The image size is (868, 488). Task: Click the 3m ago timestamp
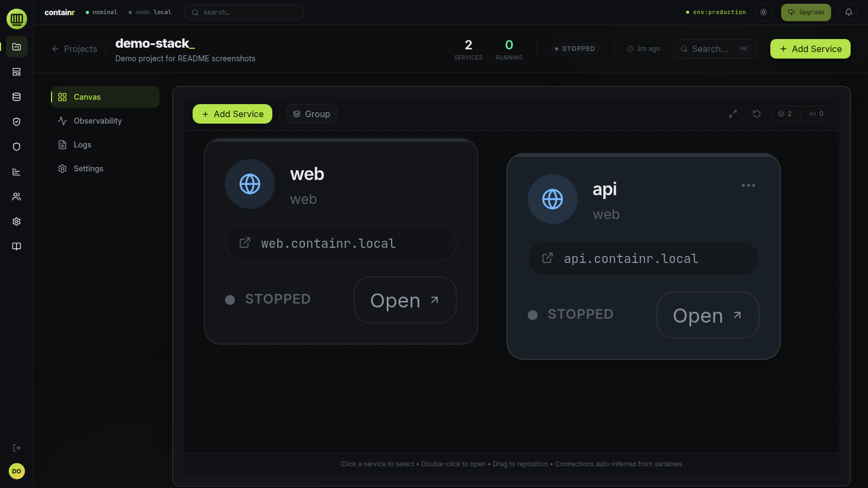(644, 49)
